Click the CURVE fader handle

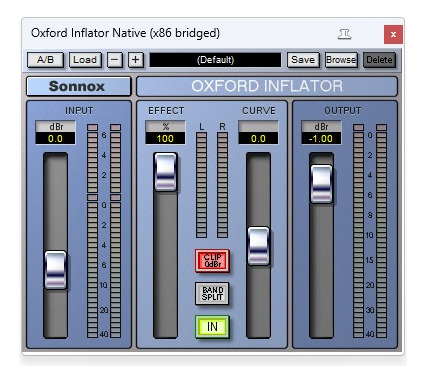258,246
